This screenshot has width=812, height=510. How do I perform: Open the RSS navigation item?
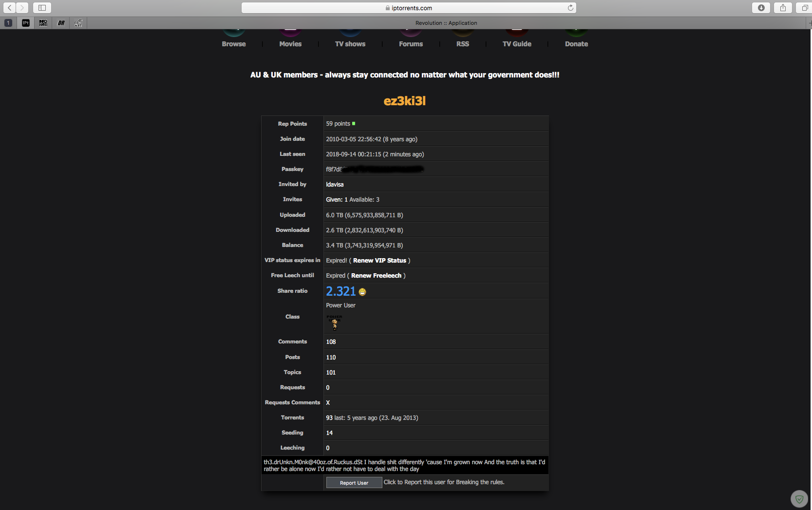tap(463, 44)
